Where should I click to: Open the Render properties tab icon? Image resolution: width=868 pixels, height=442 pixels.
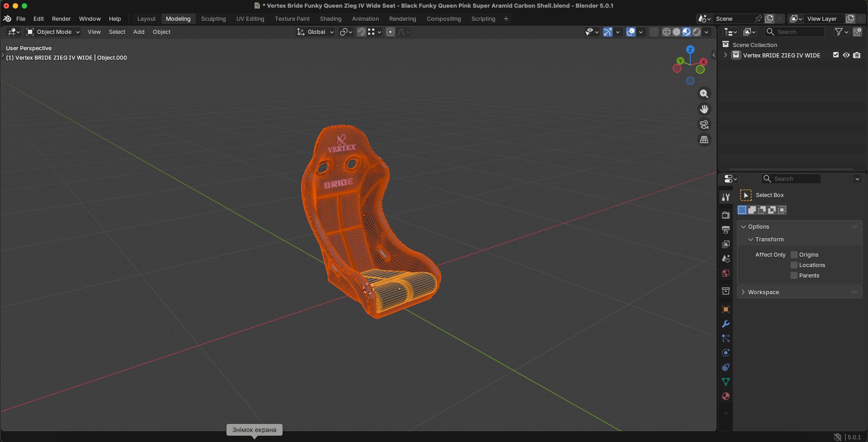pyautogui.click(x=726, y=215)
